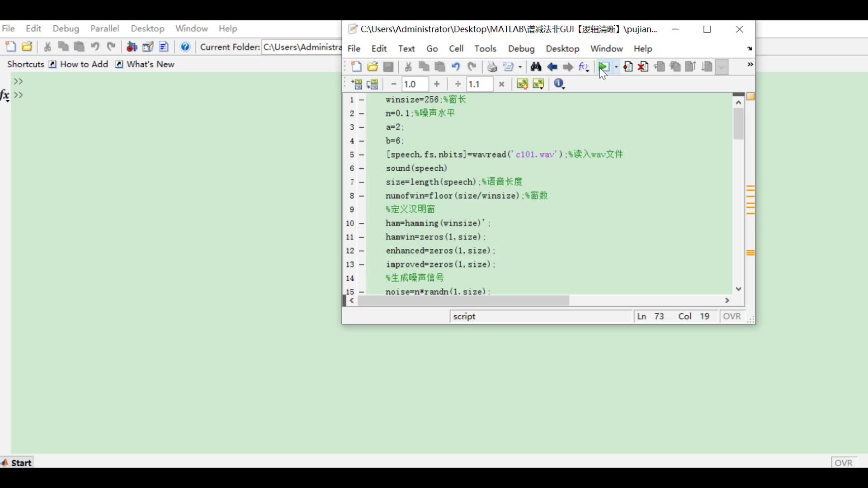Screen dimensions: 868x488
Task: Print the script using printer icon
Action: coord(492,67)
